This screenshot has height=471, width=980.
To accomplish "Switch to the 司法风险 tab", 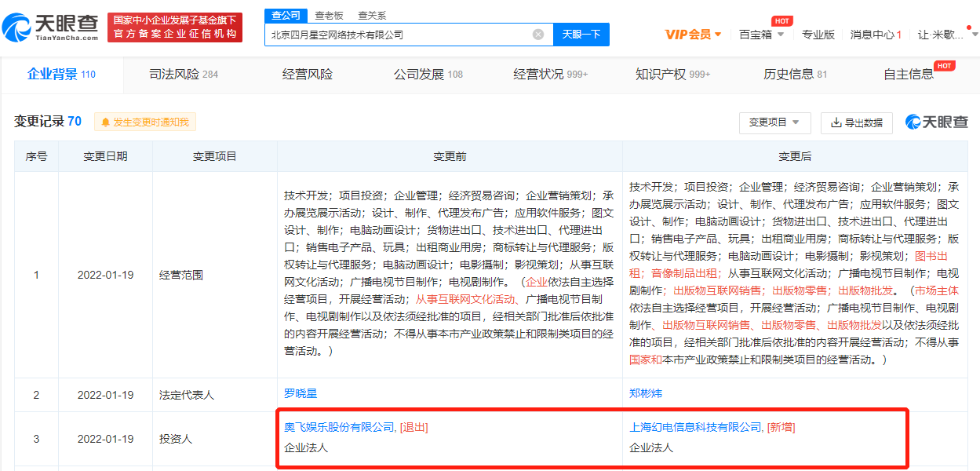I will 184,75.
